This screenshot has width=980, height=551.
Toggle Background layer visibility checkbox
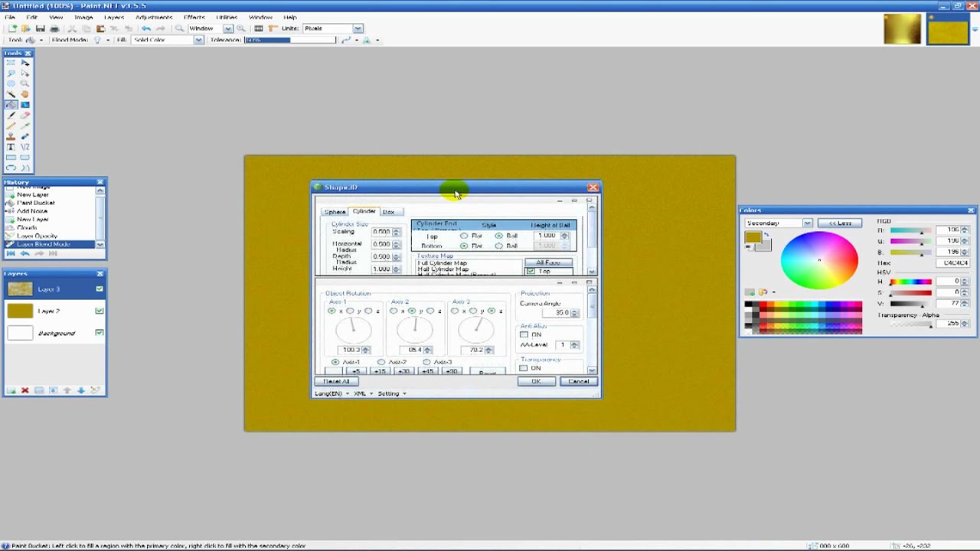pyautogui.click(x=99, y=333)
